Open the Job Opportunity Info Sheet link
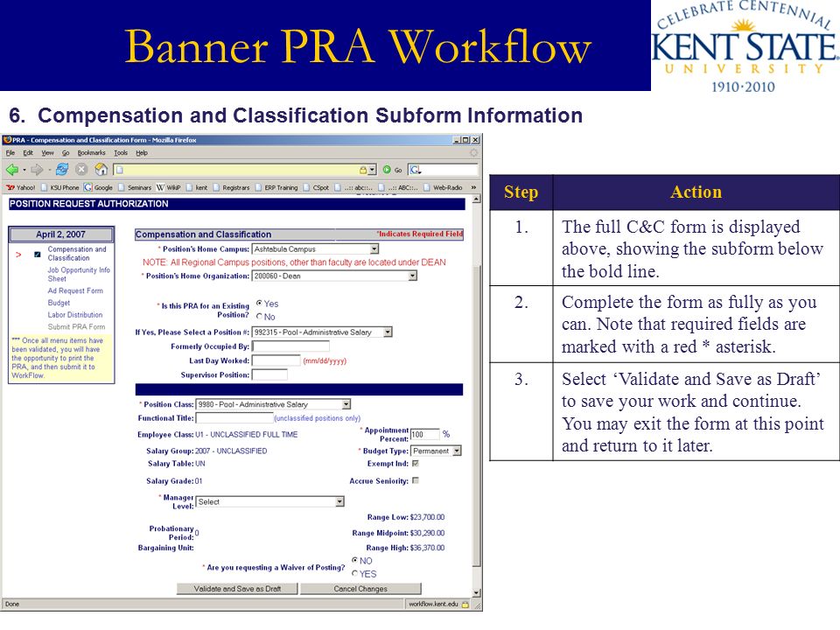 click(79, 274)
